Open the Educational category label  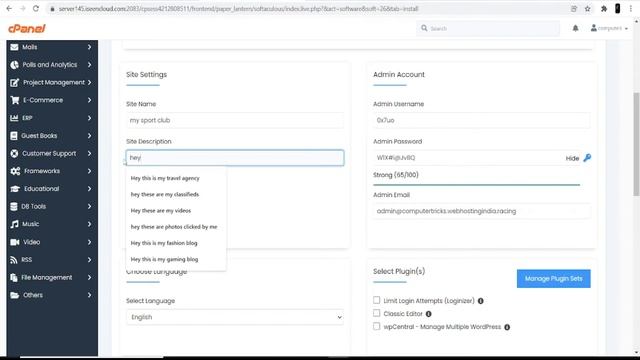click(x=42, y=189)
